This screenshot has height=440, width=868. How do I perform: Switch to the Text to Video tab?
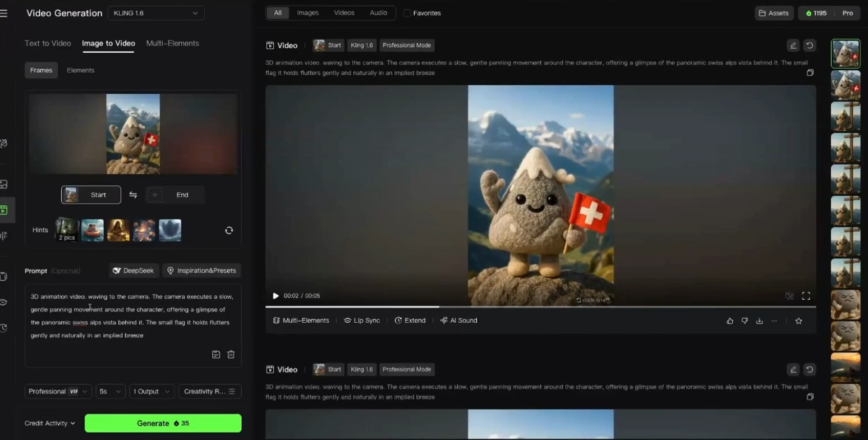point(48,43)
